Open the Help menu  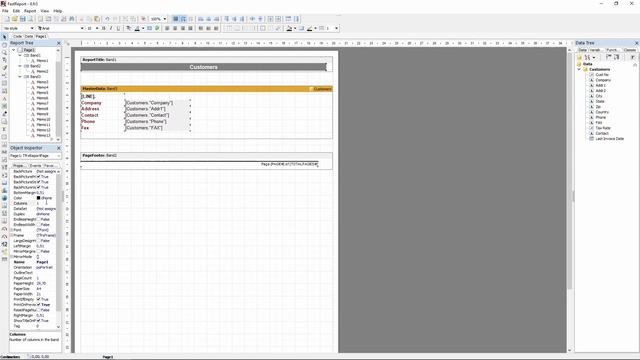(58, 11)
